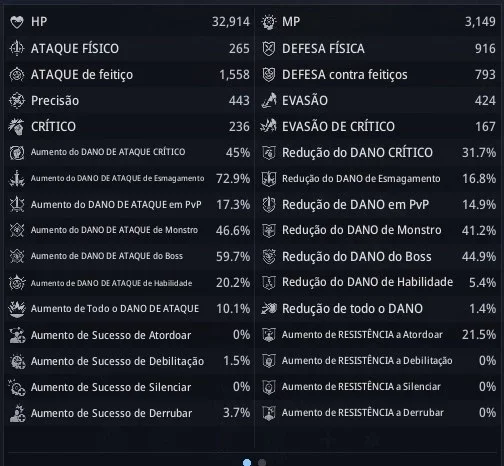Select the first page indicator dot

pyautogui.click(x=247, y=462)
